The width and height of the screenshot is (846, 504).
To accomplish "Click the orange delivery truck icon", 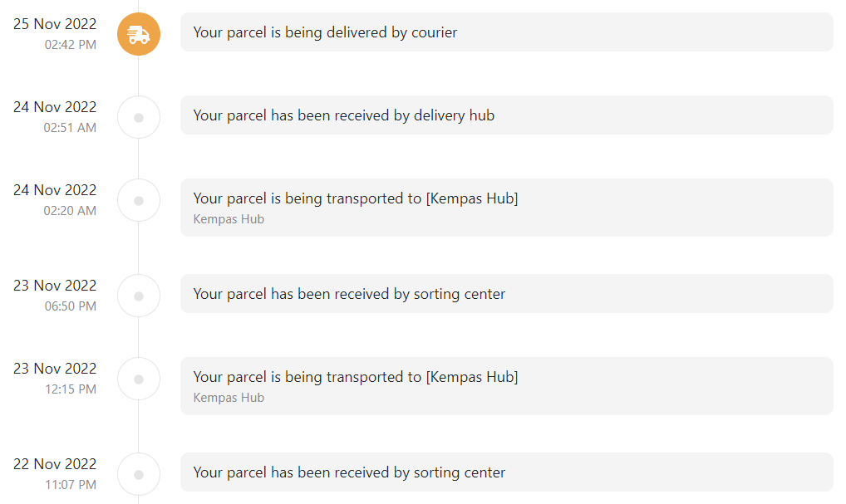I will [139, 34].
